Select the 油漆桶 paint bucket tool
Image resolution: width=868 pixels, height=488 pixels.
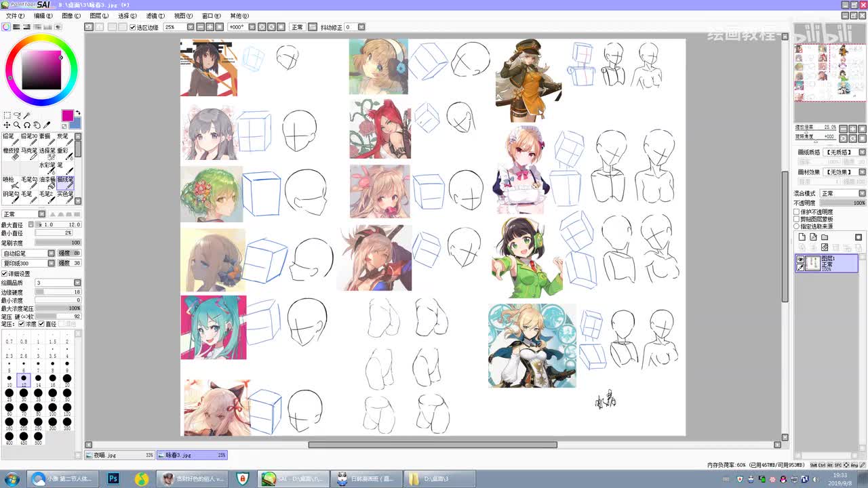[47, 183]
